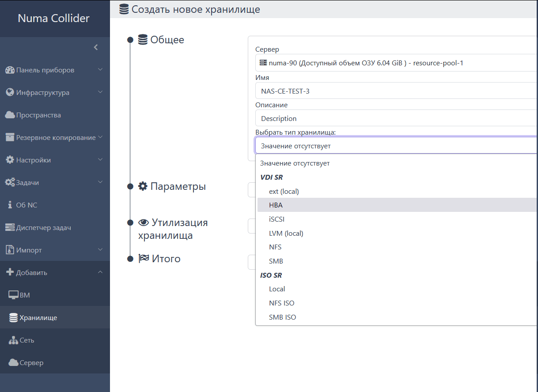
Task: Choose iSCSI from the storage type list
Action: [x=277, y=219]
